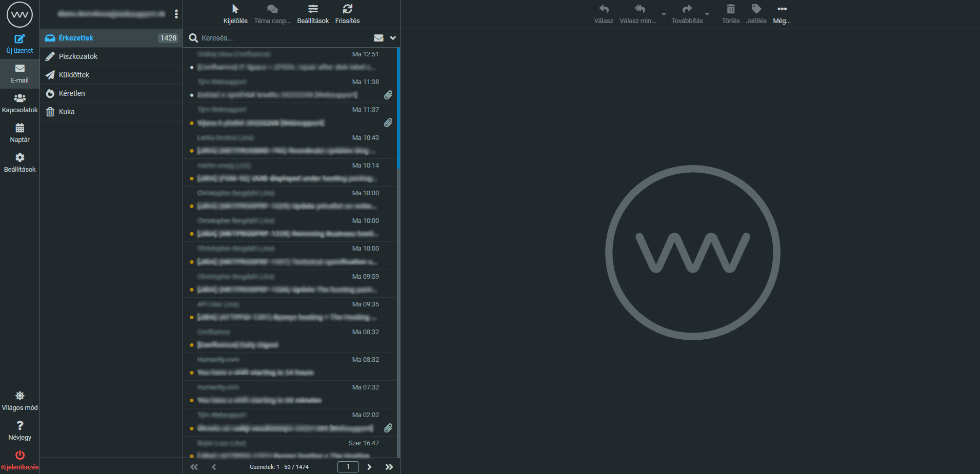Select the Küldöttek folder
Screen dimensions: 980x474
[x=74, y=75]
